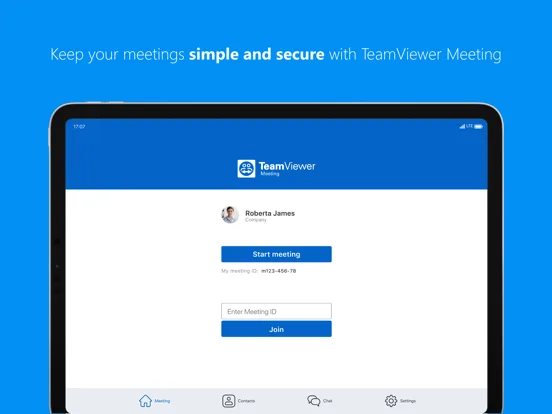Click the signal strength LTE indicator

coord(466,126)
